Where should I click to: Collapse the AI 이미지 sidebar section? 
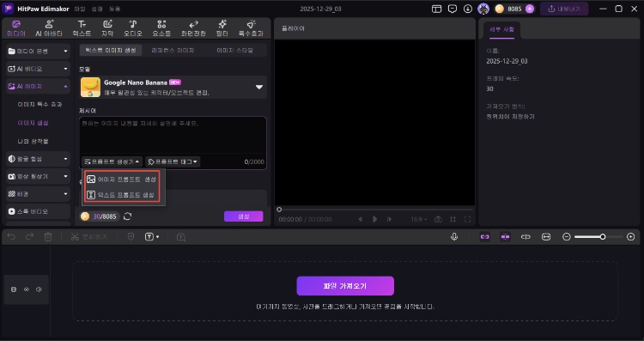(38, 87)
